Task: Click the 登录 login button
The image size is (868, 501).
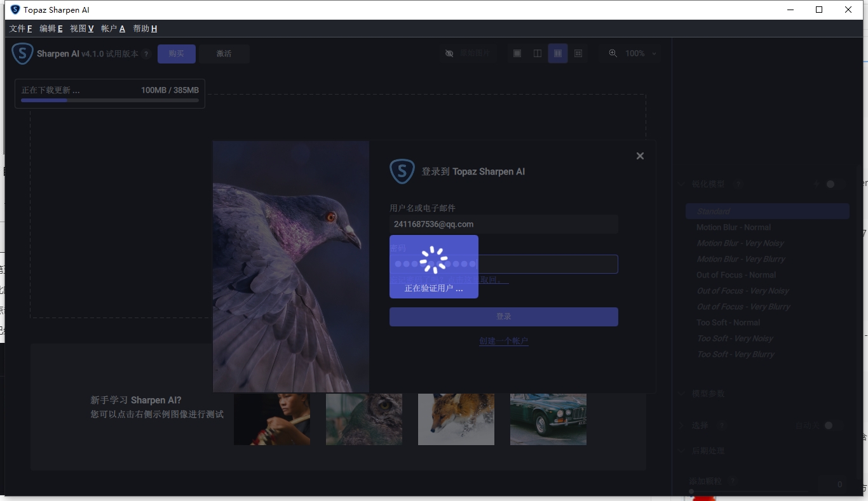Action: point(504,317)
